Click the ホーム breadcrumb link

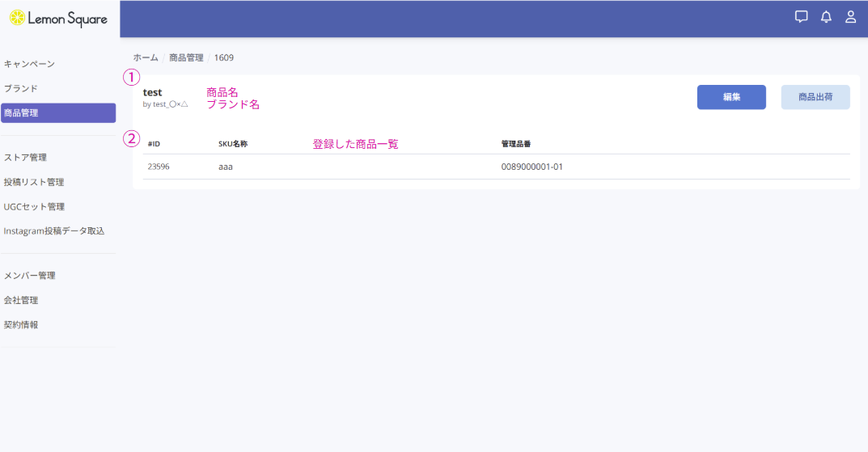tap(146, 58)
